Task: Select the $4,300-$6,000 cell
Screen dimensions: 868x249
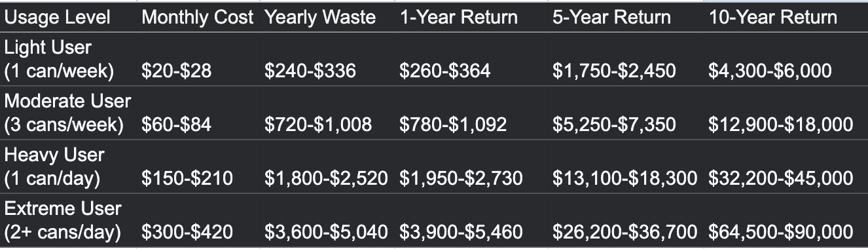Action: (x=770, y=71)
